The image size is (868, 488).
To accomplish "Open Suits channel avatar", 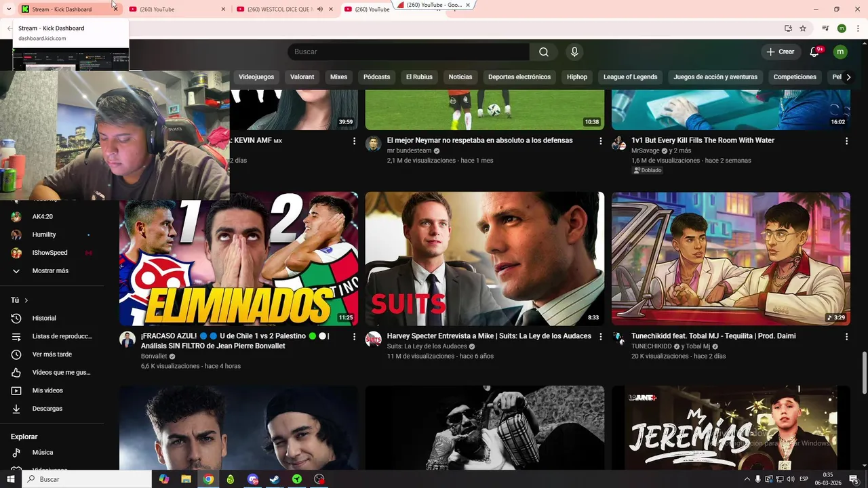I will click(373, 340).
